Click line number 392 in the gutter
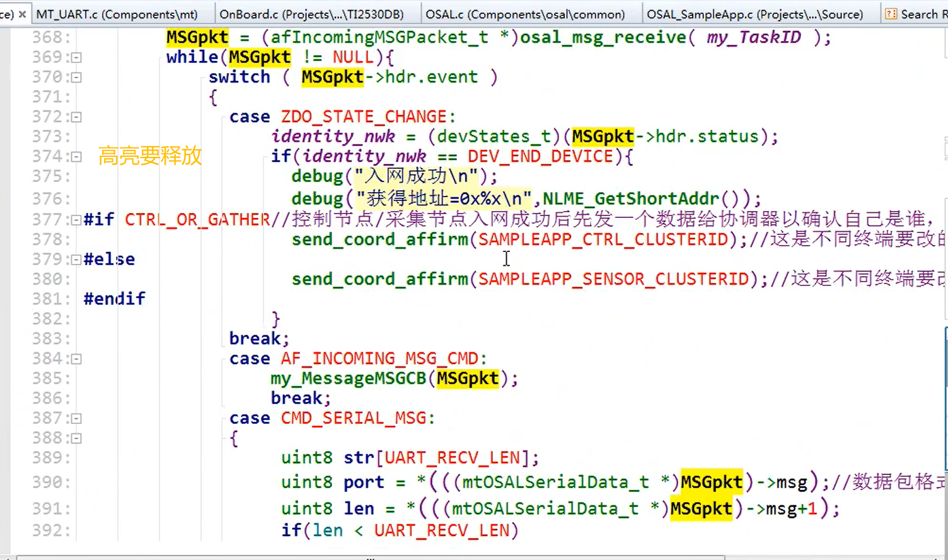The image size is (948, 560). pos(47,530)
